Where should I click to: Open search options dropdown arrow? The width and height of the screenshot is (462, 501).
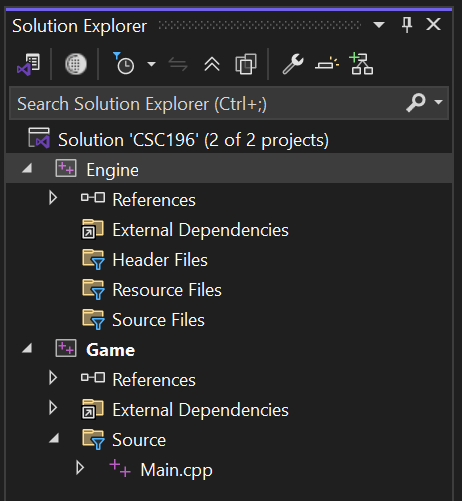point(439,102)
